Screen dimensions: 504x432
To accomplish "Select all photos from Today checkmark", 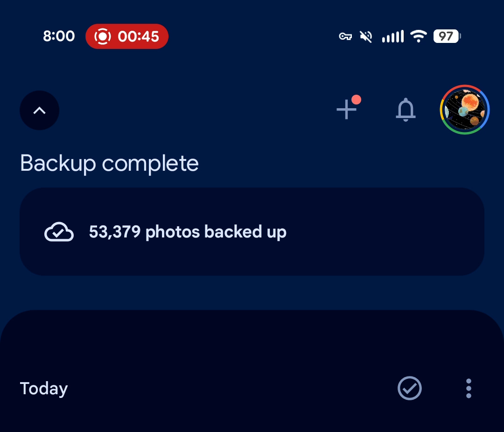I will (410, 388).
